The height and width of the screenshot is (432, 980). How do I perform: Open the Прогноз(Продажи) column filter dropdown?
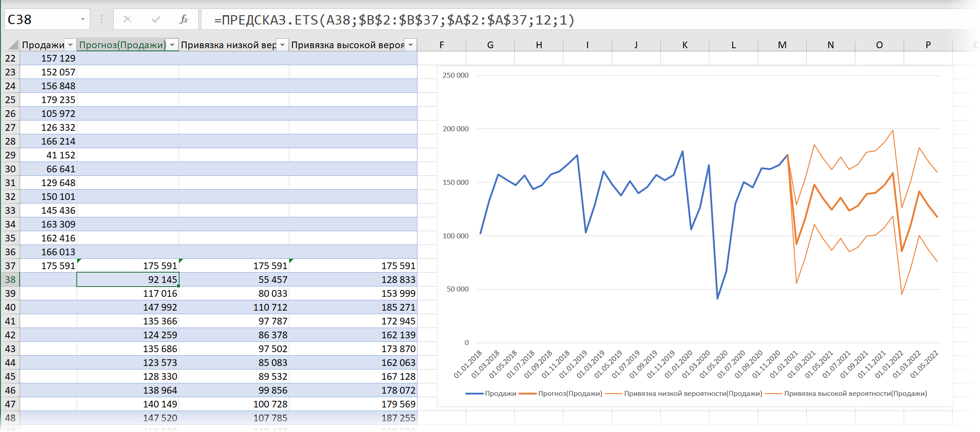[172, 45]
